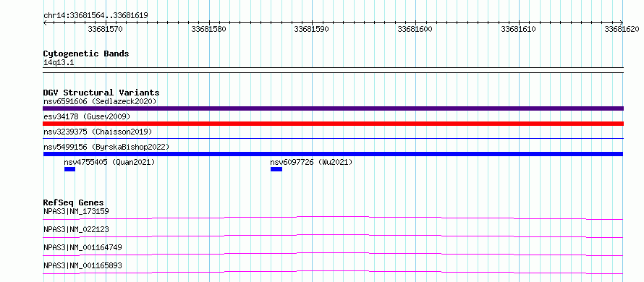
Task: Click ruler position 33681590
Action: [x=311, y=29]
